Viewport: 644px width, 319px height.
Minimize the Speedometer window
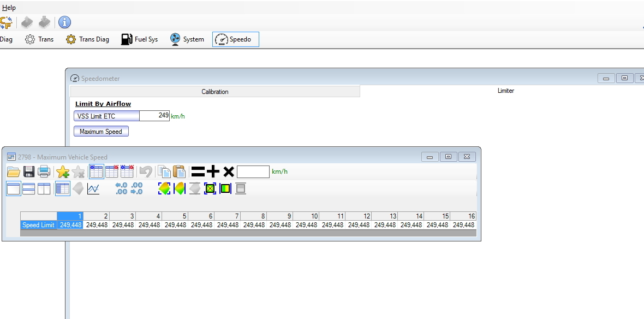606,78
